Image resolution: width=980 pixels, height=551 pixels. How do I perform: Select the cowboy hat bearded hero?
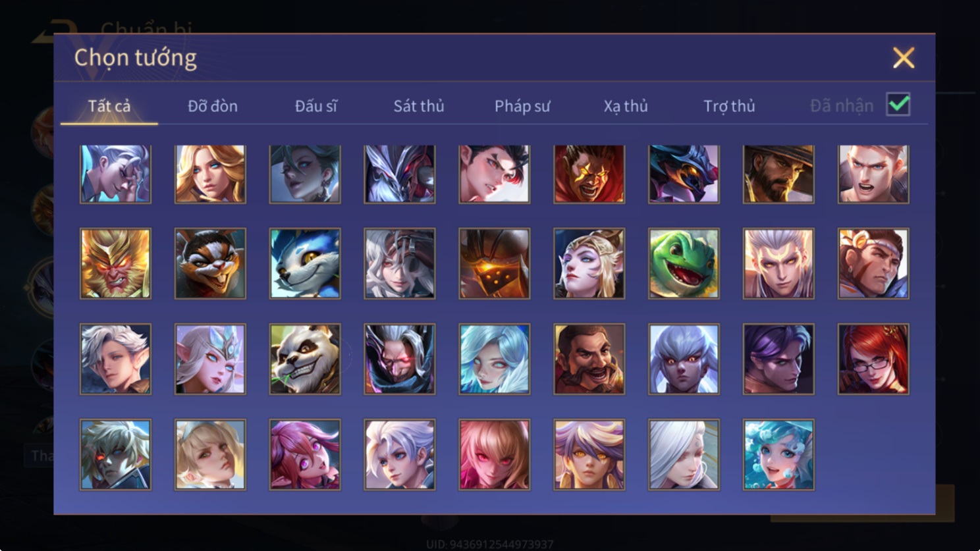778,174
